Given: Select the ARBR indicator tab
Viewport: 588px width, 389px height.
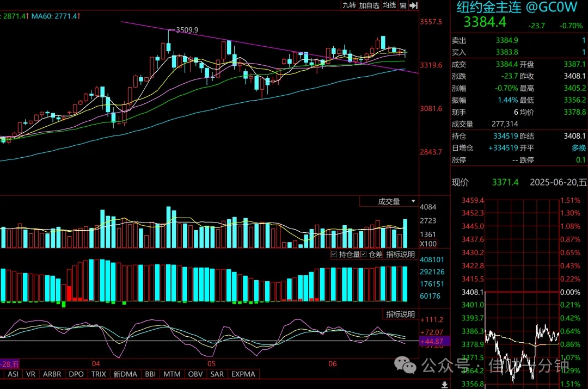Looking at the screenshot, I should 52,374.
